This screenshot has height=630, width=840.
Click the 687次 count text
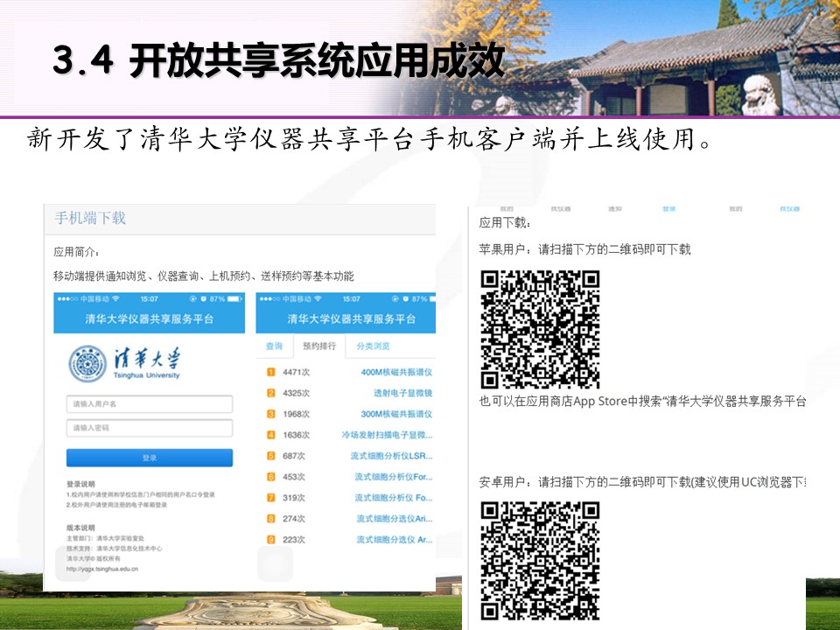pyautogui.click(x=294, y=456)
